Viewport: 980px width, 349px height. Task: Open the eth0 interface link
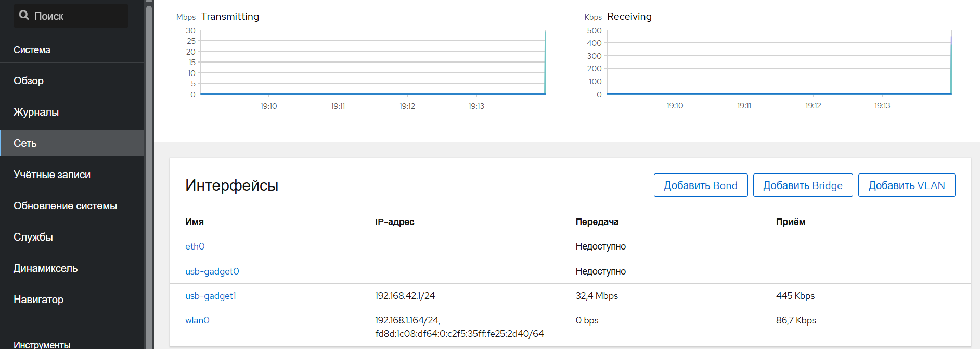[x=195, y=246]
